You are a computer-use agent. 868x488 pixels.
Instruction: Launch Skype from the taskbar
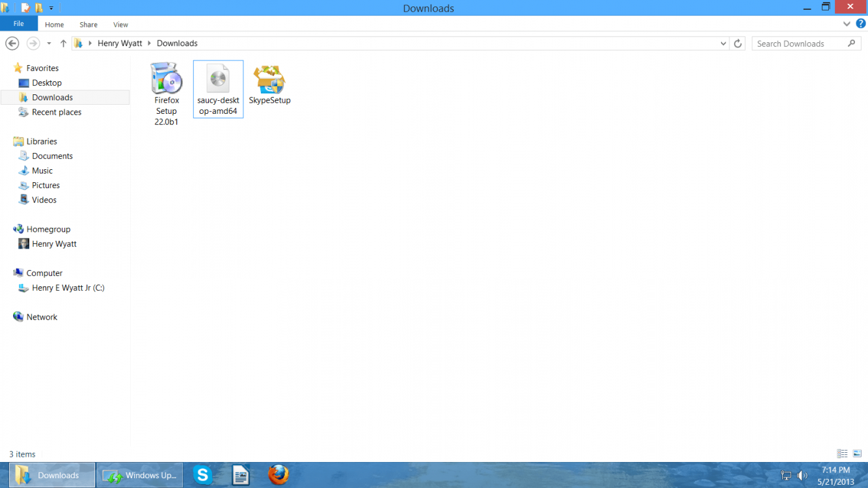point(202,475)
